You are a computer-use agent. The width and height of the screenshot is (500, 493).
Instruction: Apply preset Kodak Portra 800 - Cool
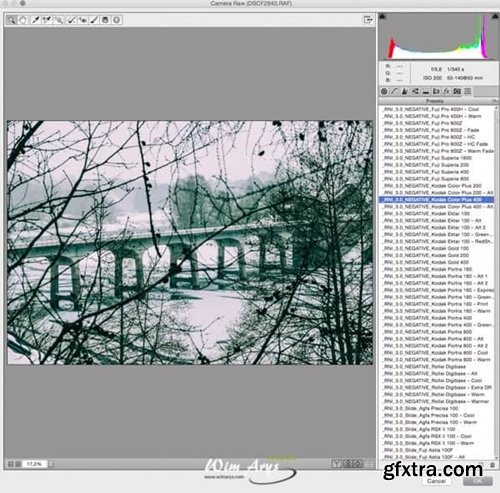[437, 353]
